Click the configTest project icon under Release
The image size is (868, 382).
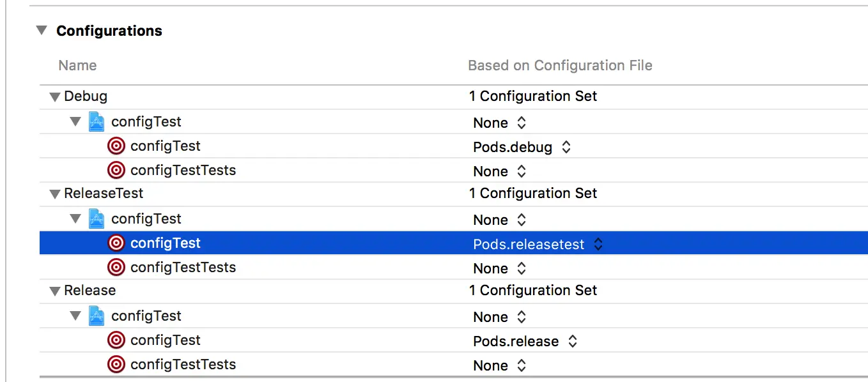97,316
